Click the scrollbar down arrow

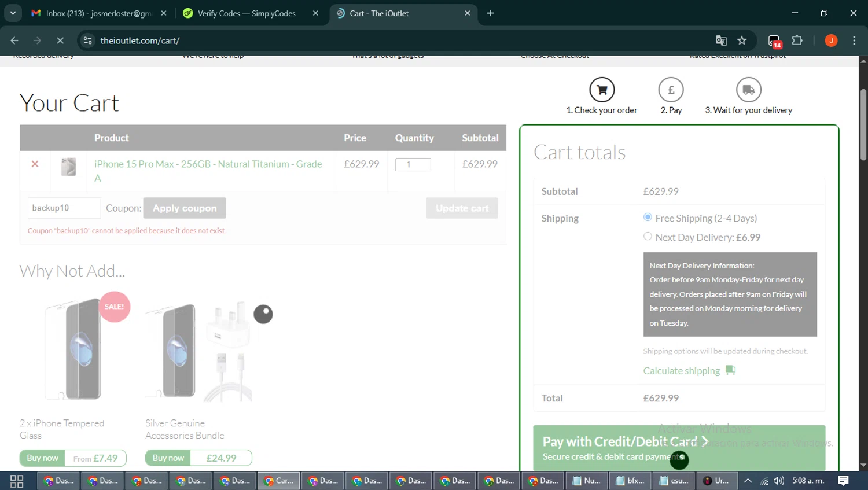[863, 466]
